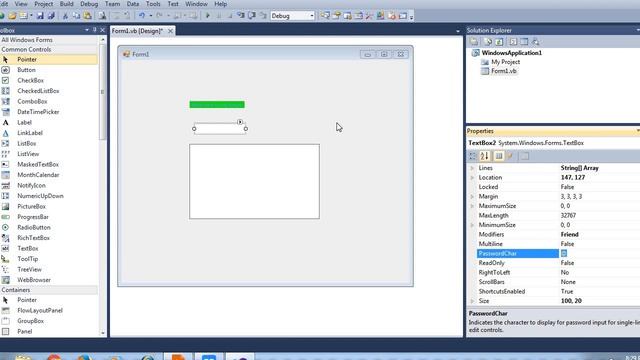Click Refresh icon in Solution Explorer
Viewport: 640px width, 360px height.
(499, 42)
